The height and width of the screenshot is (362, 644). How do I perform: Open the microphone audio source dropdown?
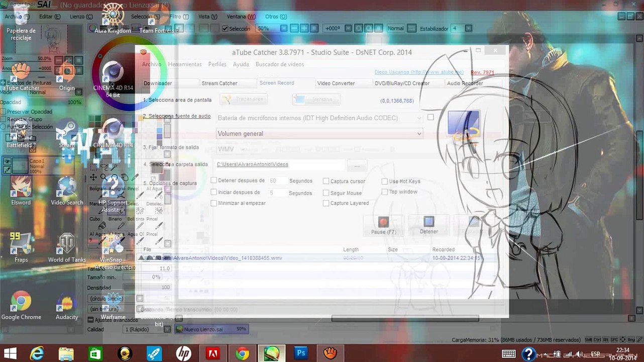pos(319,118)
